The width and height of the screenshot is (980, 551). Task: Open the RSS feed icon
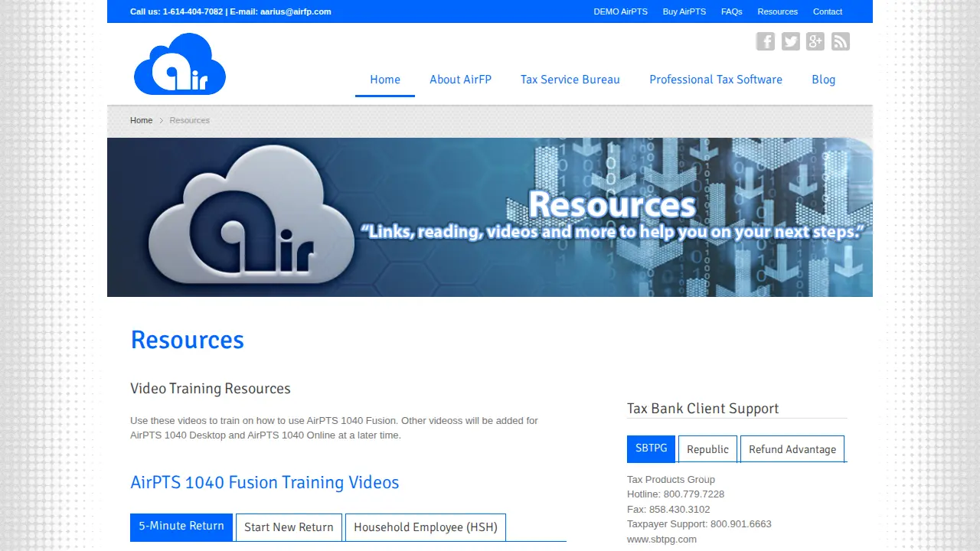pos(841,41)
